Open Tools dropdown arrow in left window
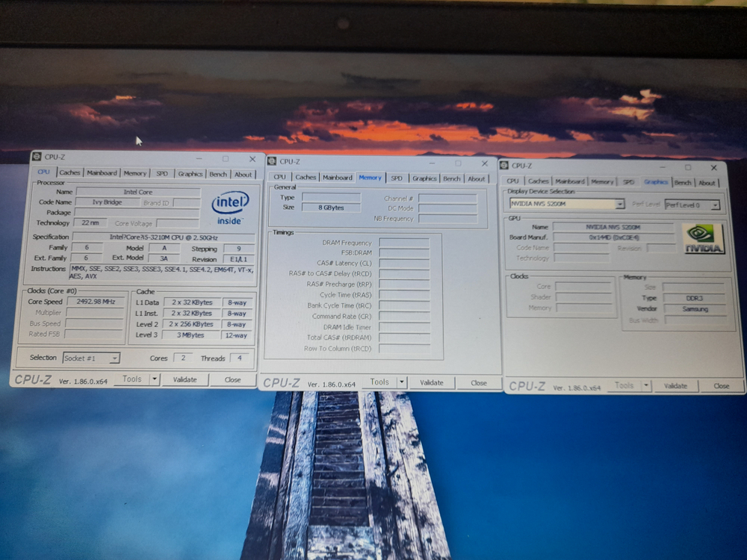 (x=155, y=379)
